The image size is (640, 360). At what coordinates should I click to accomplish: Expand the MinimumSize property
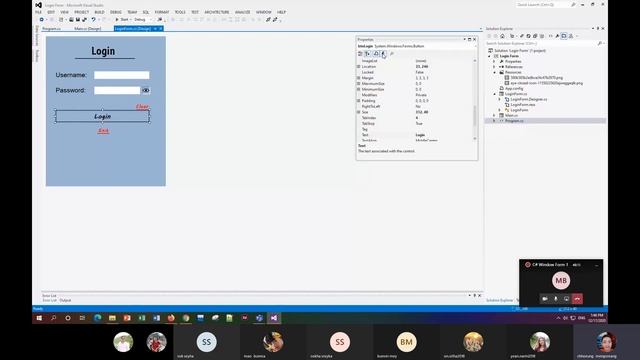359,89
